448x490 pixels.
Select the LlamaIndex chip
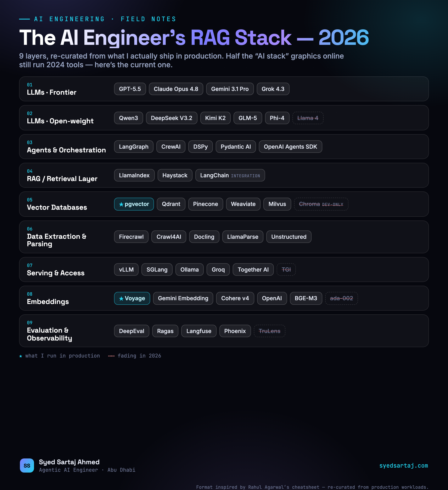point(134,175)
